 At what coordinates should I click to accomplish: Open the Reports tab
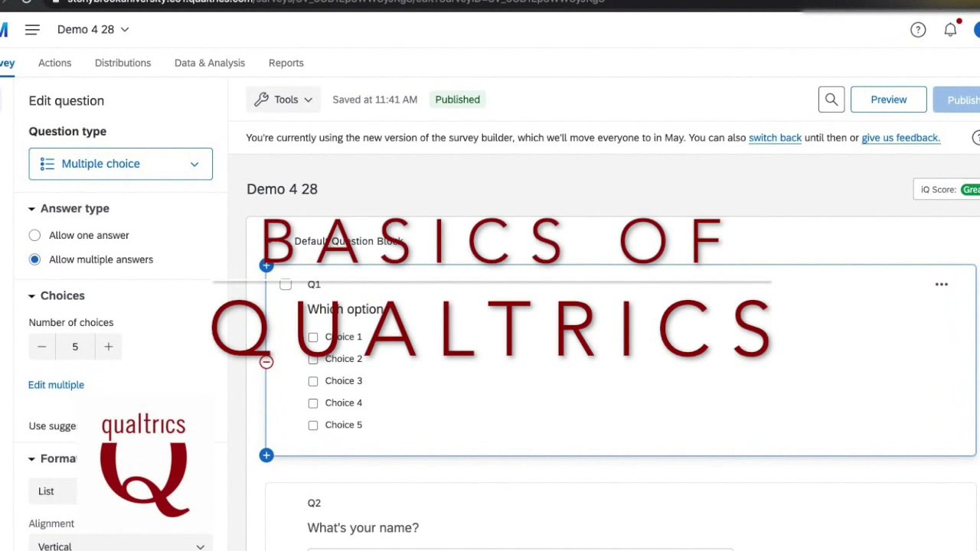tap(286, 63)
